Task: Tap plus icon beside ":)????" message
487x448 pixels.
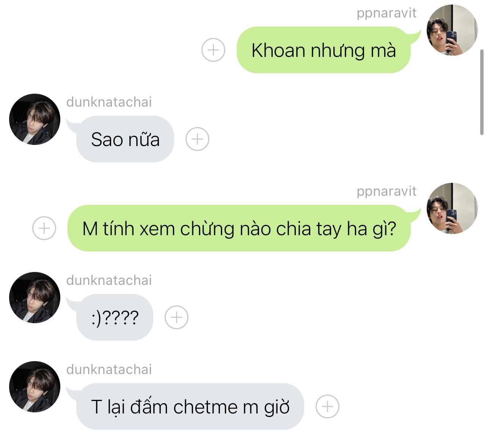Action: [176, 317]
